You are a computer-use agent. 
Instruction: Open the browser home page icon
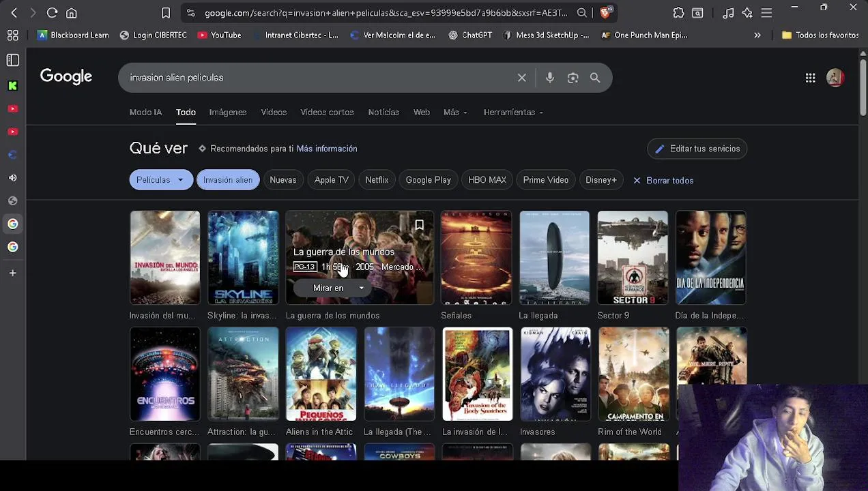72,13
